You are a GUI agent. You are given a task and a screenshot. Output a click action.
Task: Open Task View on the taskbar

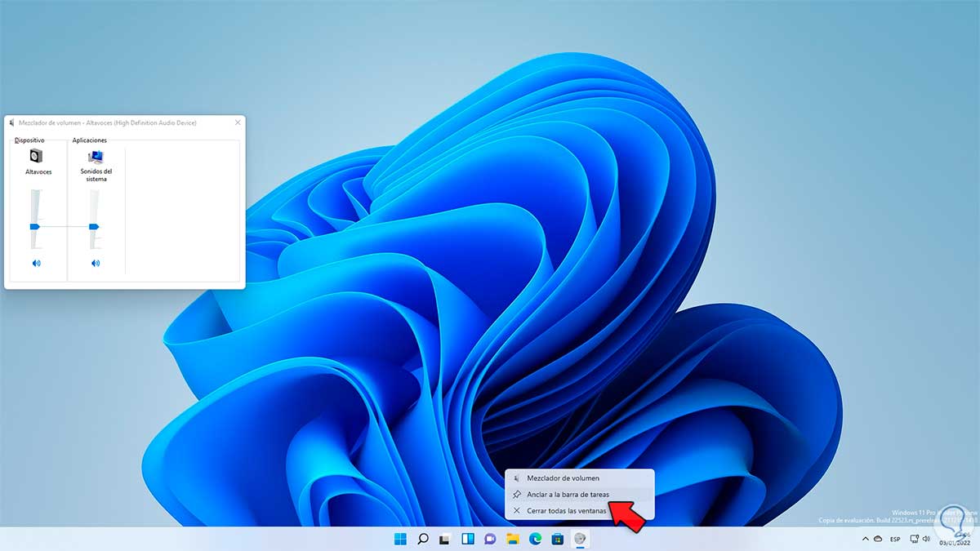[445, 539]
